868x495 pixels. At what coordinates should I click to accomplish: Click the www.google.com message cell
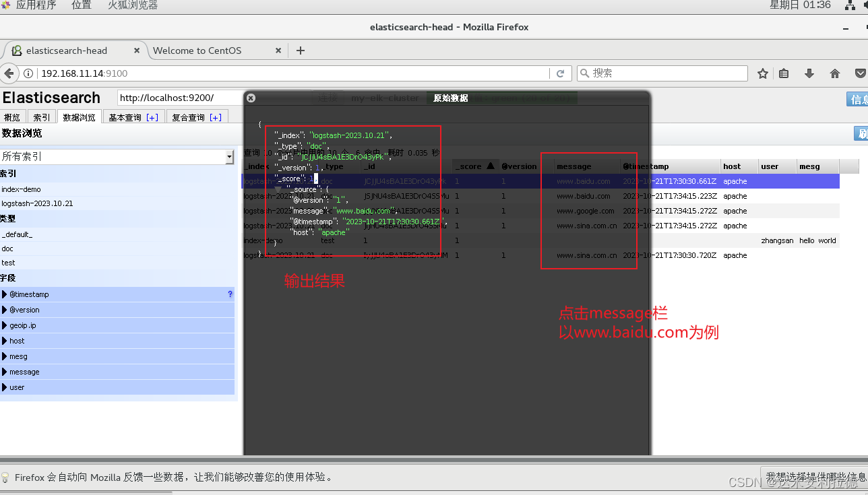(x=585, y=211)
